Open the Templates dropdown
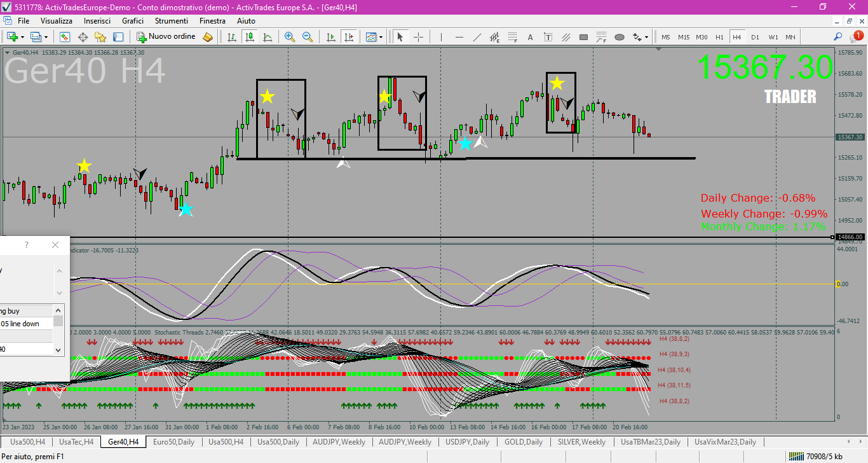Screen dimensions: 868x463 [374, 37]
